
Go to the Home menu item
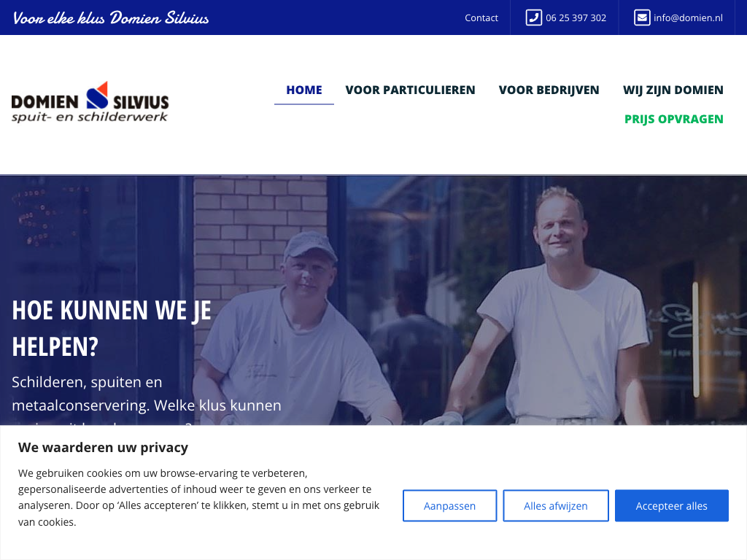pyautogui.click(x=304, y=90)
